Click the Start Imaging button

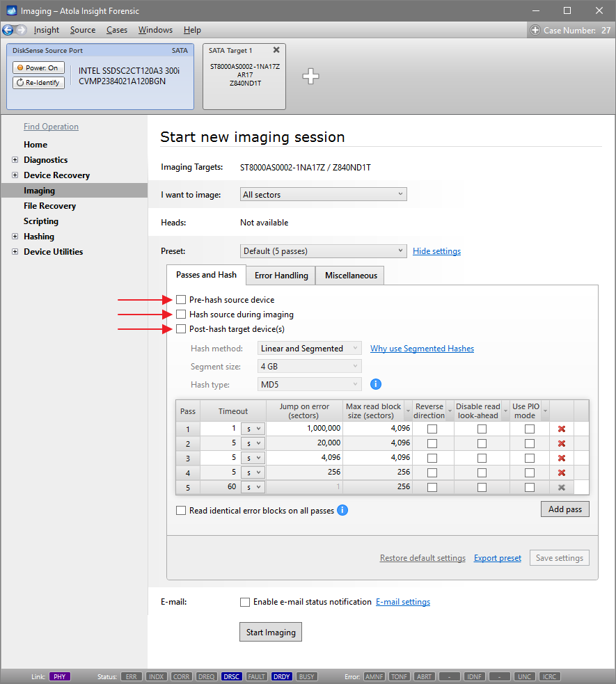270,631
